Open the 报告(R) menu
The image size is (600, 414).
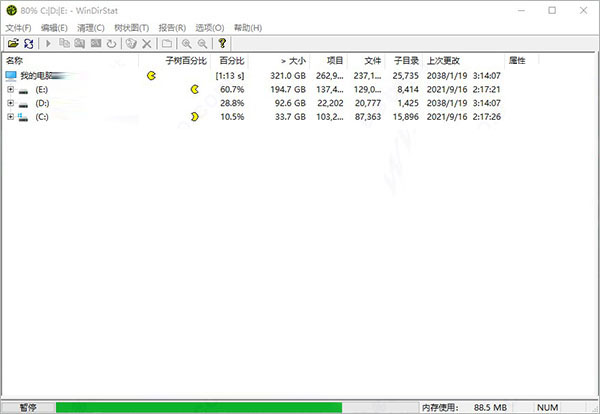coord(172,28)
